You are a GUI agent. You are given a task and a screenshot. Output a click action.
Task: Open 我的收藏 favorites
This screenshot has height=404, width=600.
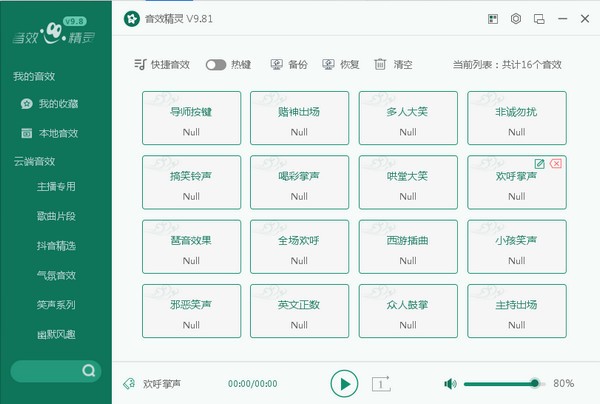(50, 104)
